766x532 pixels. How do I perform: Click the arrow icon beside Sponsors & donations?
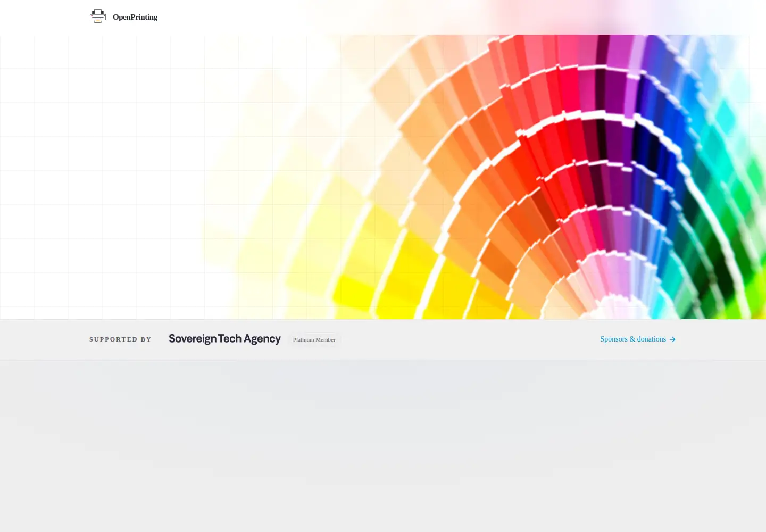click(x=672, y=339)
